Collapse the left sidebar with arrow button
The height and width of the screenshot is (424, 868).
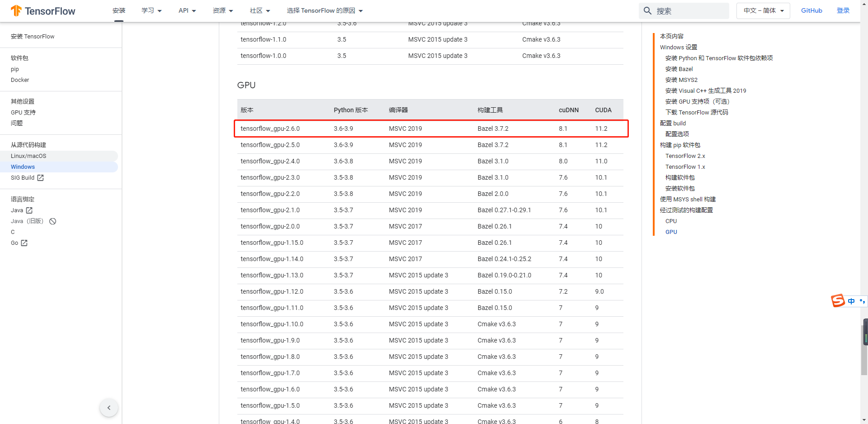pos(109,408)
